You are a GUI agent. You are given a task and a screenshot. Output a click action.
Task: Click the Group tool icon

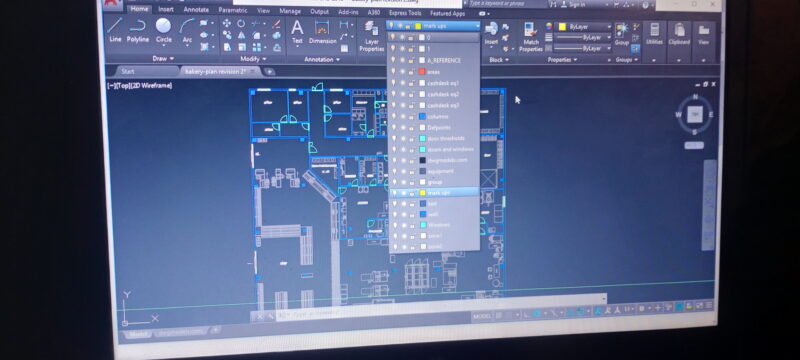tap(621, 34)
